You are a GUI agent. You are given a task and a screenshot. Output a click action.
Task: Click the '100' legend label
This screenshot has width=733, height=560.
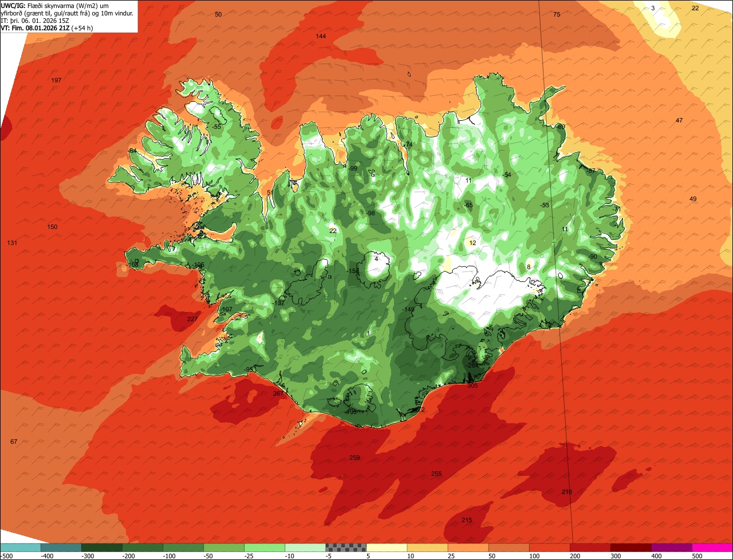pyautogui.click(x=534, y=556)
